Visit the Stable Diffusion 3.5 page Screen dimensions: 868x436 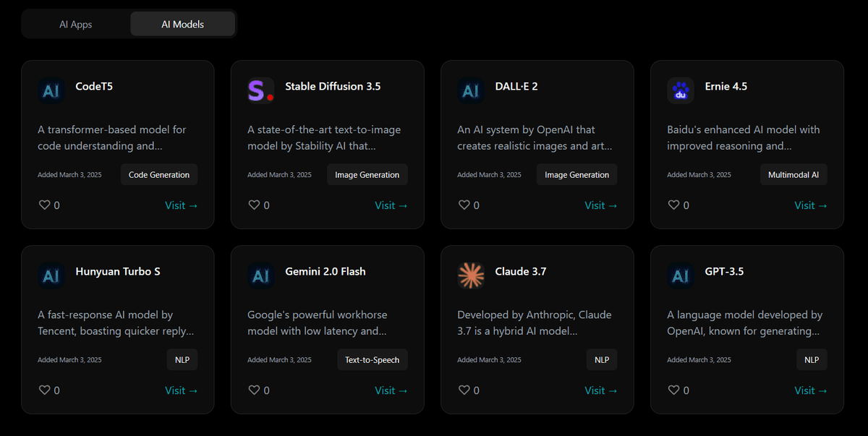391,205
